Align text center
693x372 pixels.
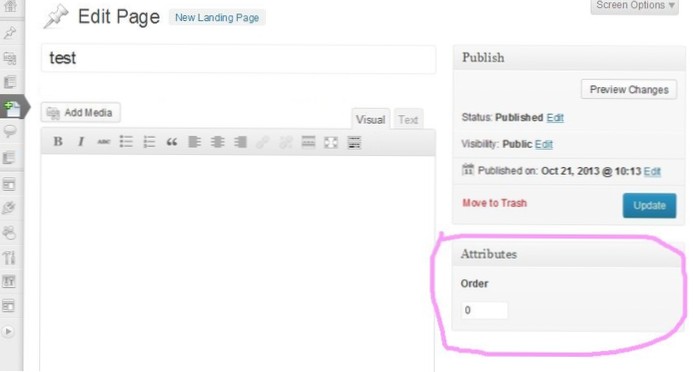(x=217, y=142)
